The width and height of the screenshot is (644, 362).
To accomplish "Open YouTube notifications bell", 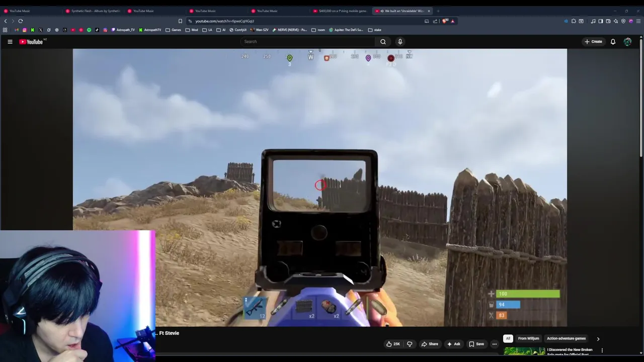I will tap(613, 42).
